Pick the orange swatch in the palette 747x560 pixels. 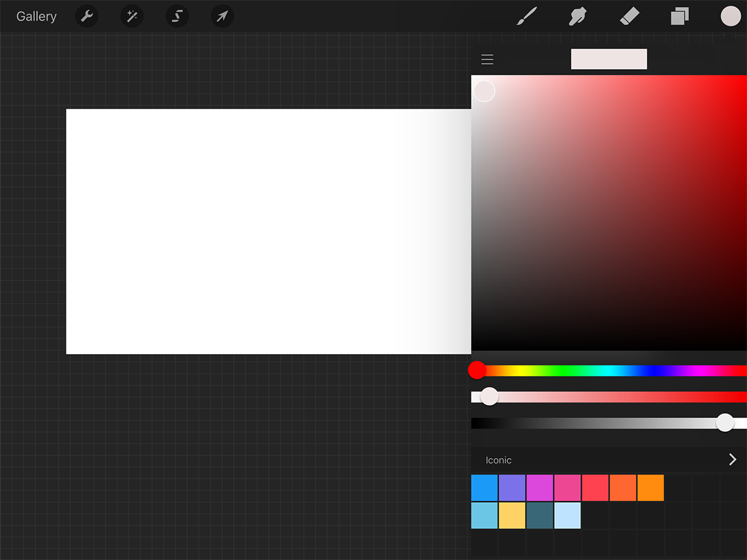coord(651,488)
